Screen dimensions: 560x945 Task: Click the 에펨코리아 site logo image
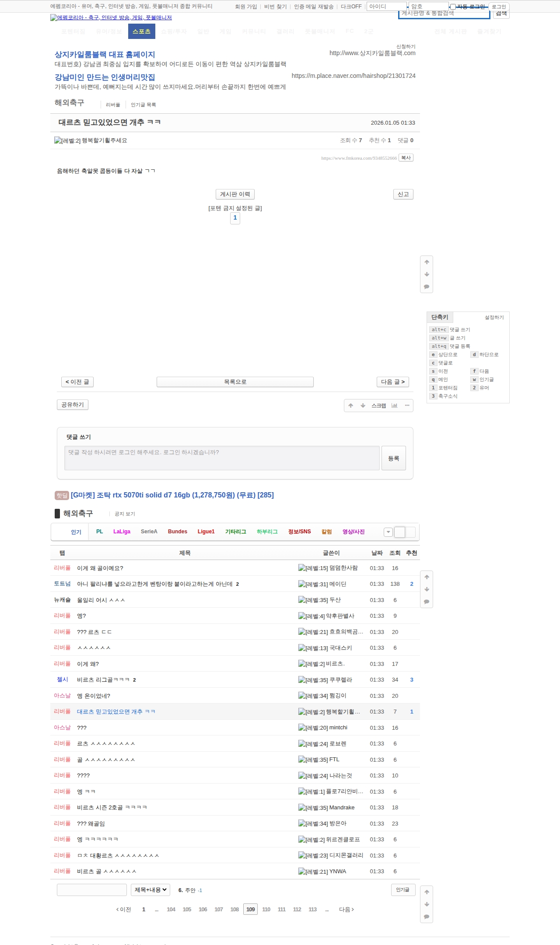111,17
